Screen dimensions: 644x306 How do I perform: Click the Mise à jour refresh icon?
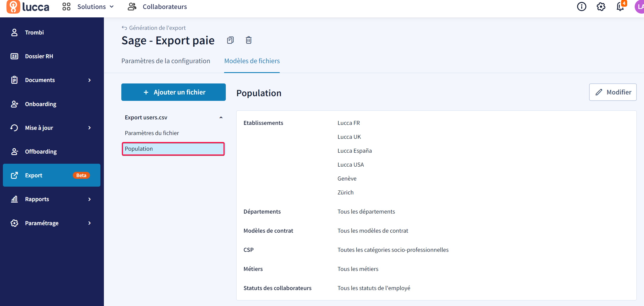tap(14, 128)
